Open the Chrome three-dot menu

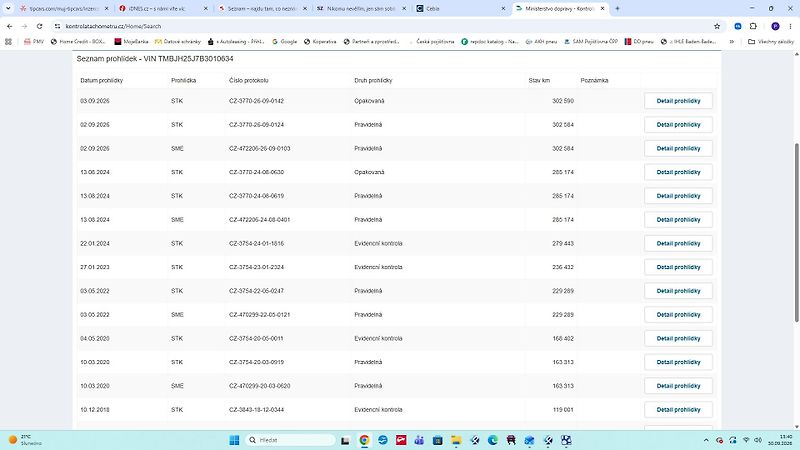point(791,26)
